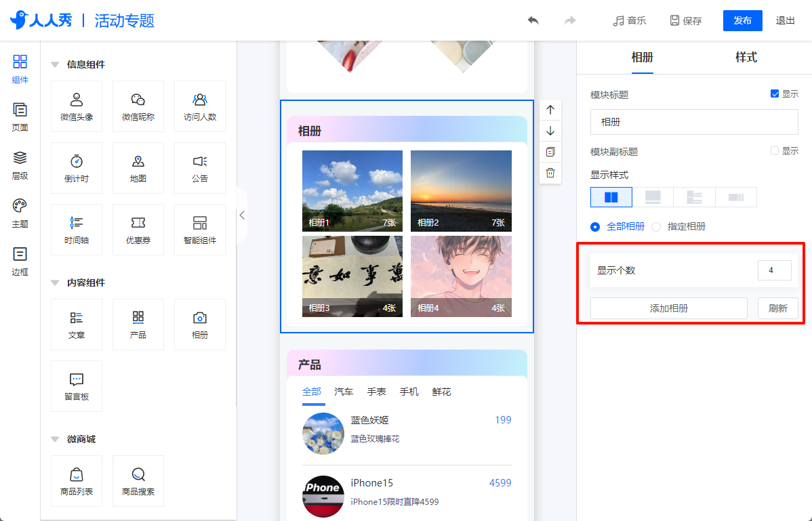Click the redo arrow icon
812x521 pixels.
569,21
